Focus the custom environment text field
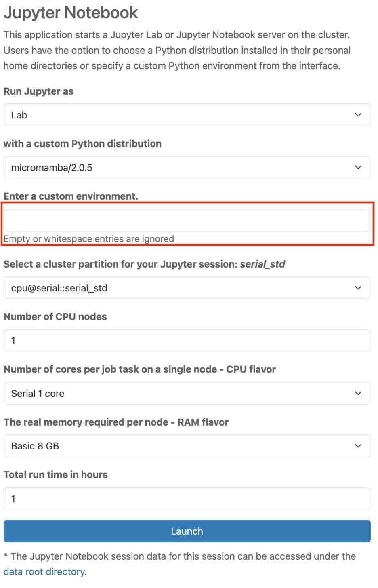Image resolution: width=378 pixels, height=588 pixels. point(187,220)
